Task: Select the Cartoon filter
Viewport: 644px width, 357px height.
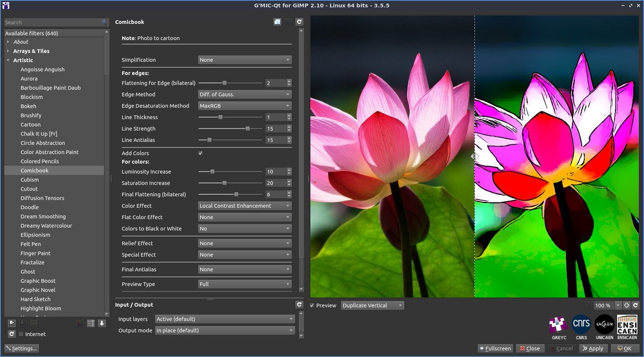Action: (x=31, y=125)
